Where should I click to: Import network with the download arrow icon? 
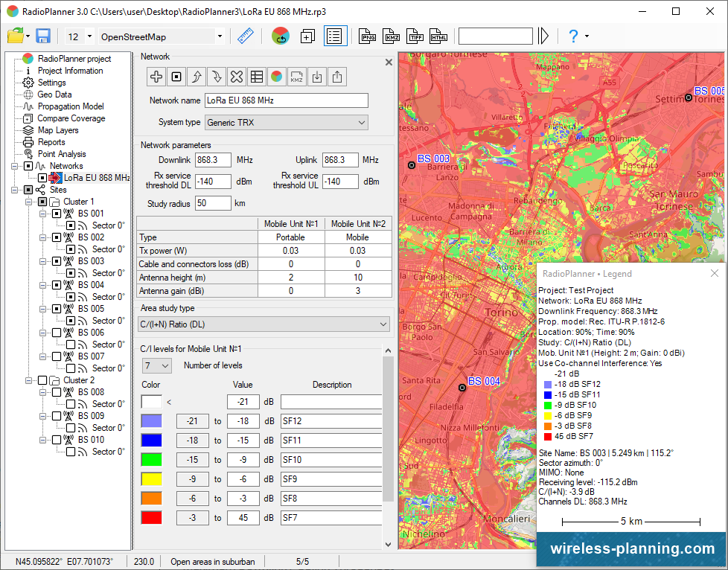pos(316,77)
